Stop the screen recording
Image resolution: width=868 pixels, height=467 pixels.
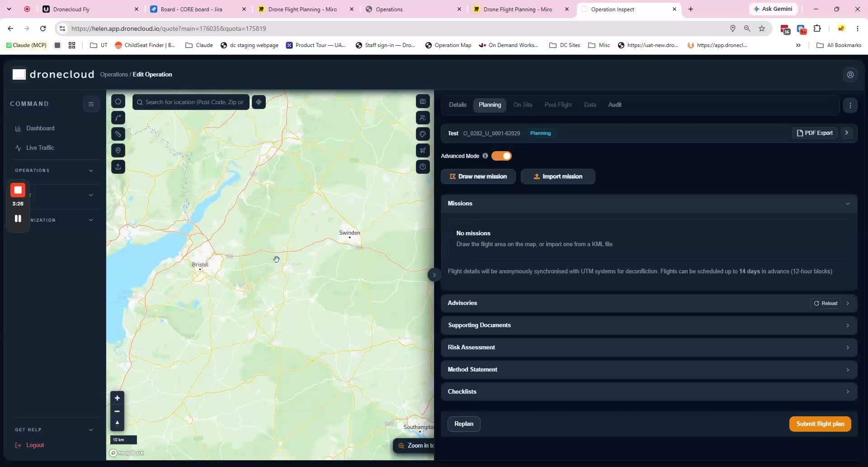point(18,190)
